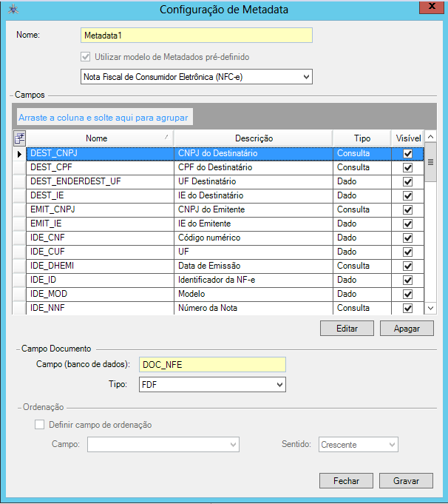Uncheck Visível for the DEST_CPF field
Image resolution: width=448 pixels, height=504 pixels.
[407, 168]
